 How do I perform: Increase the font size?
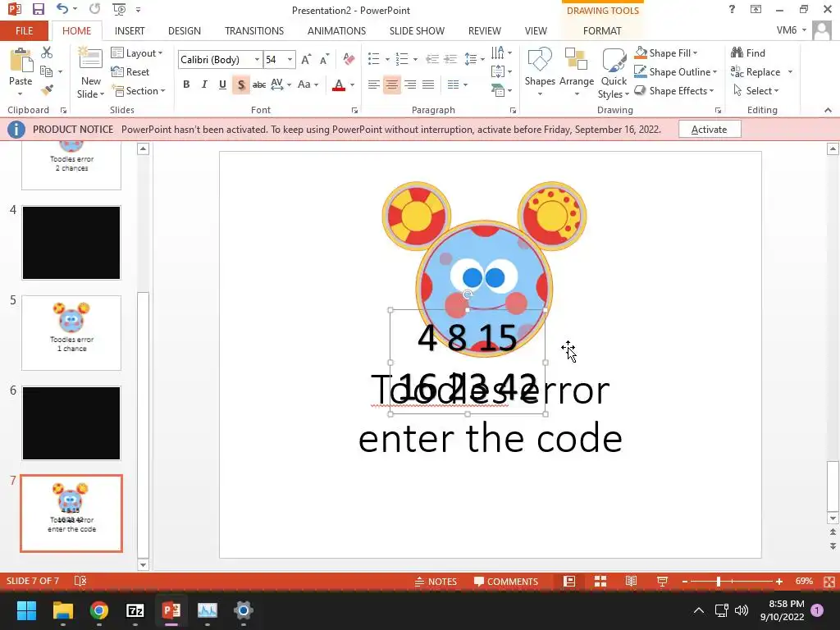point(306,59)
